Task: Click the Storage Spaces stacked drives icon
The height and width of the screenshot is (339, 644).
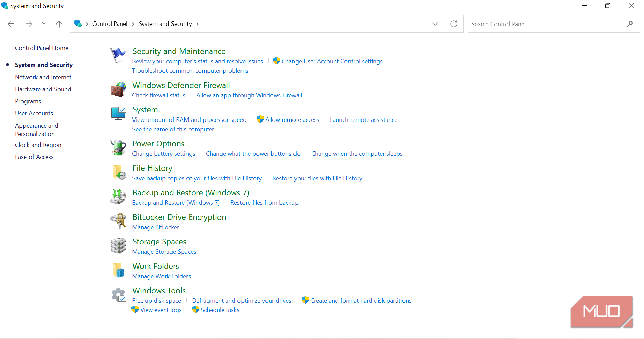Action: point(118,246)
